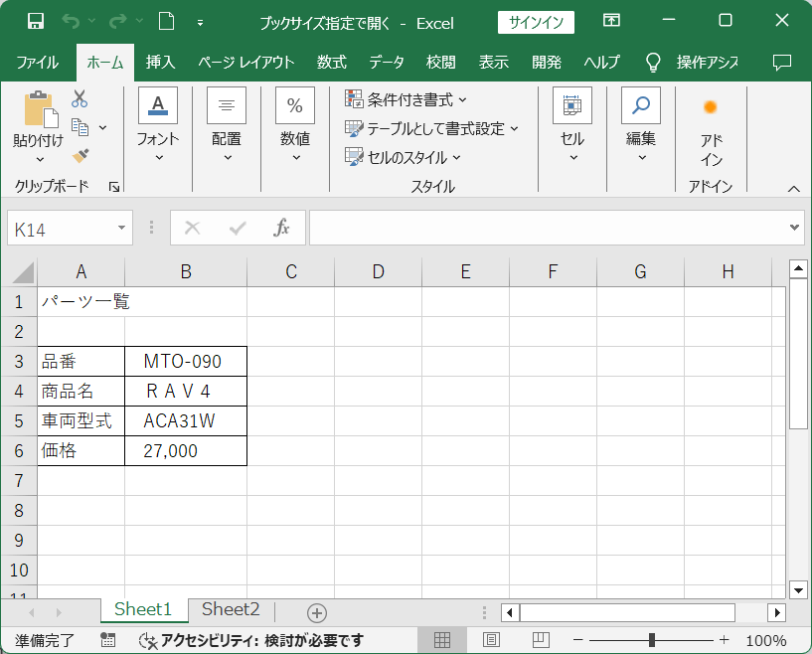Viewport: 812px width, 654px height.
Task: Open セルのスタイル menu
Action: (x=403, y=157)
